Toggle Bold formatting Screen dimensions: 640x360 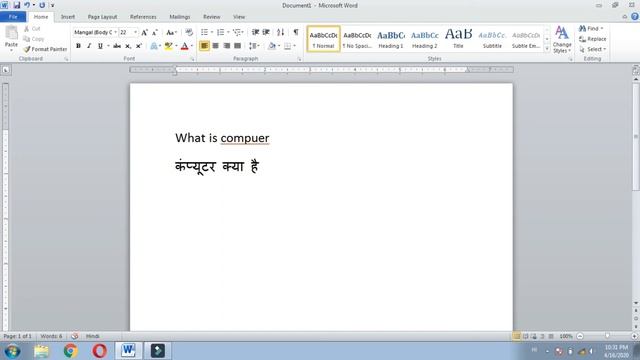pos(78,46)
